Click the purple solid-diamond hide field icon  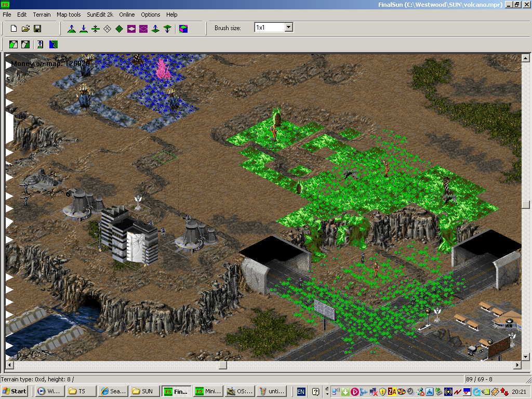131,29
